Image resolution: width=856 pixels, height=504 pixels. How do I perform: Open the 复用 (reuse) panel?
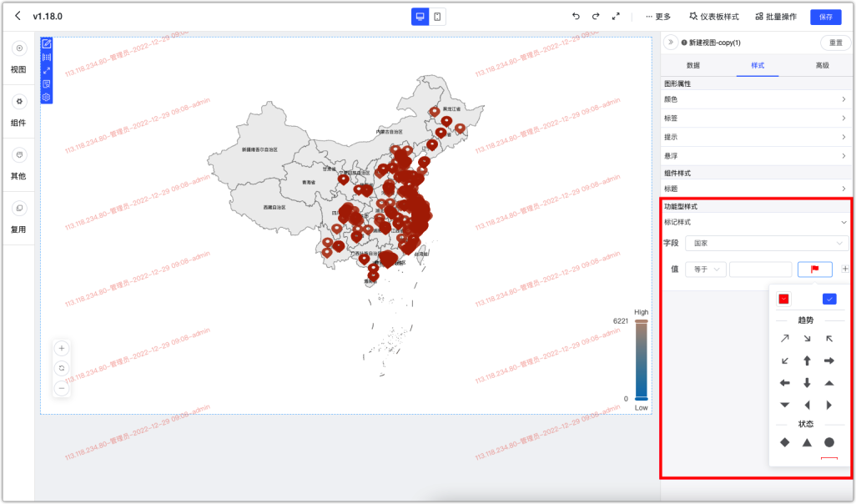pos(18,218)
